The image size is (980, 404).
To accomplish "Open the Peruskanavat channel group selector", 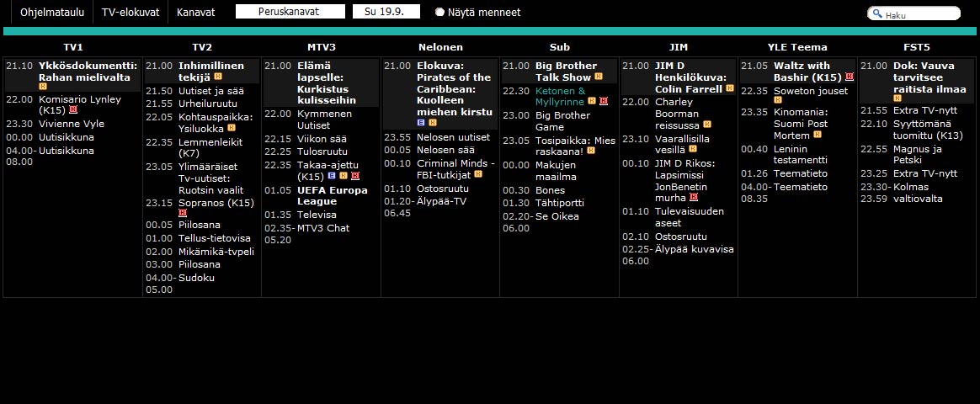I will (x=290, y=12).
